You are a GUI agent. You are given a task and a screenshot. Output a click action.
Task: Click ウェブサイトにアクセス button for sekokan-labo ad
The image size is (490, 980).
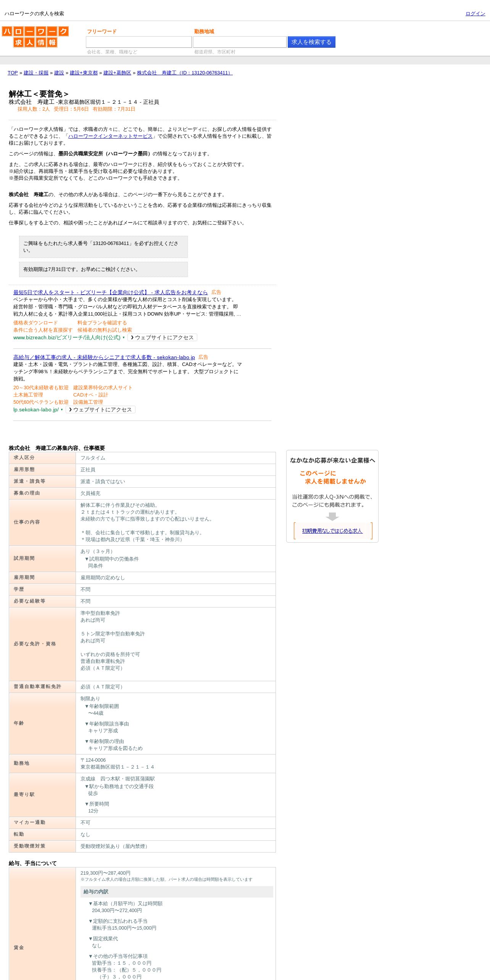click(x=100, y=409)
